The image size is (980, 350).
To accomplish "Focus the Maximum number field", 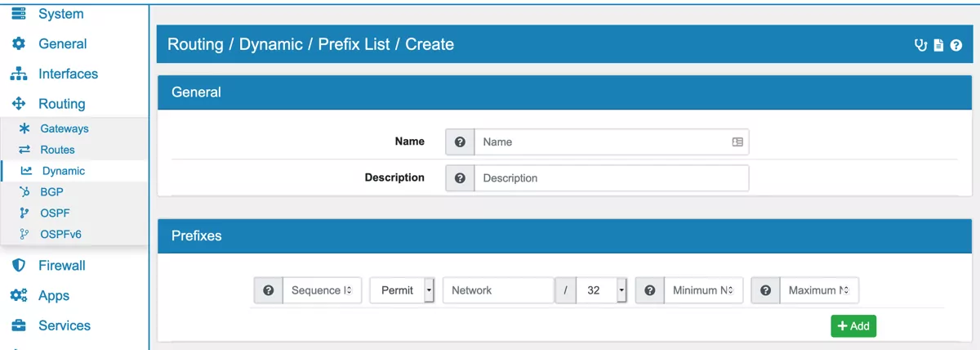I will pyautogui.click(x=819, y=290).
